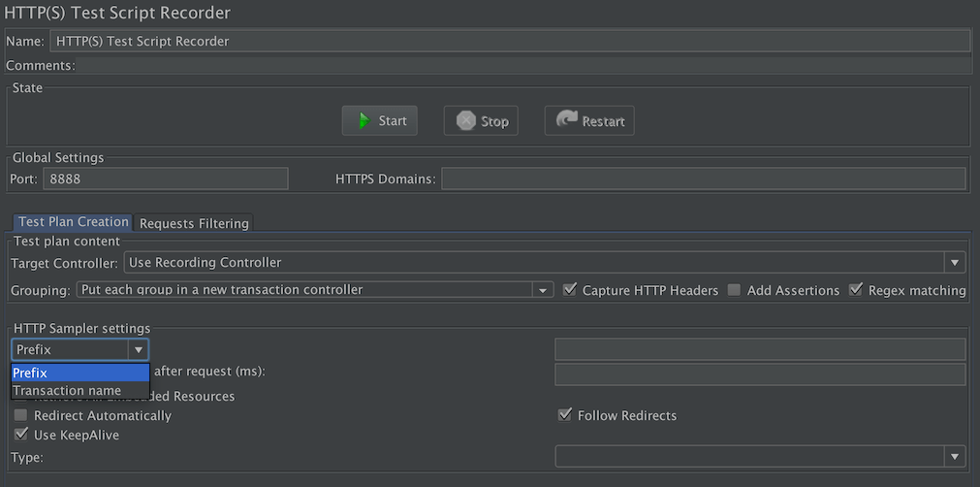Screen dimensions: 980x487
Task: Focus the HTTPS Domains text field
Action: [x=703, y=179]
